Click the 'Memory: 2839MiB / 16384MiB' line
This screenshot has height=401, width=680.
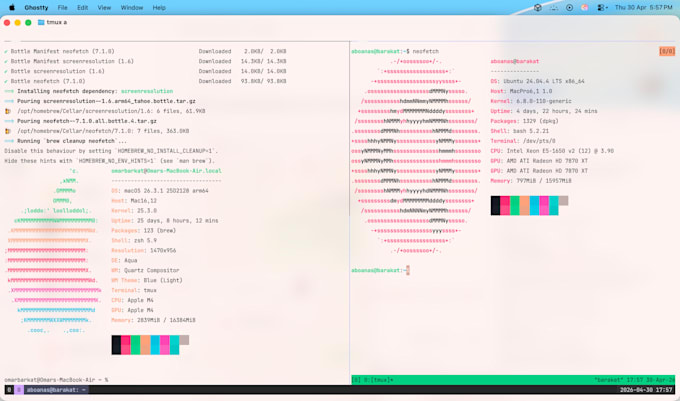tap(154, 320)
